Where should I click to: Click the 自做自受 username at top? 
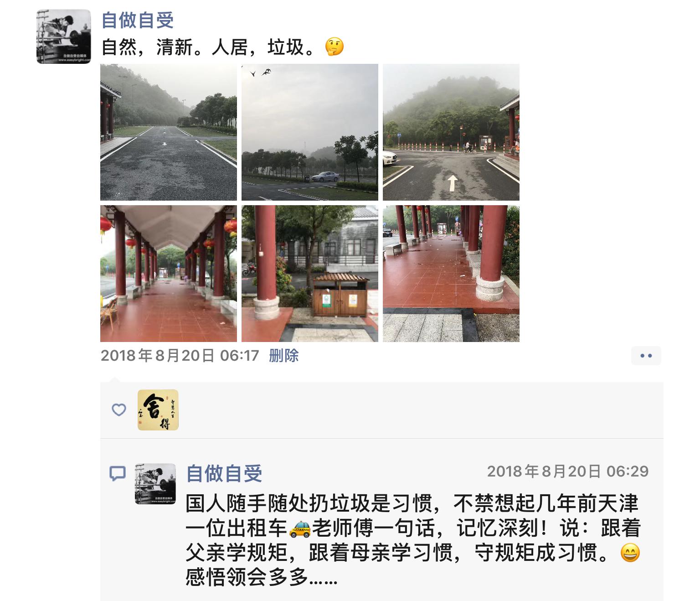(x=137, y=20)
